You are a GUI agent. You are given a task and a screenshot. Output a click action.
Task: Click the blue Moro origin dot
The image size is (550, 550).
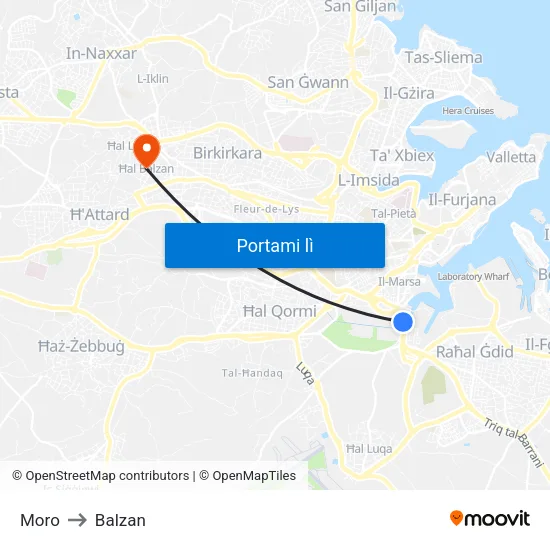tap(403, 322)
